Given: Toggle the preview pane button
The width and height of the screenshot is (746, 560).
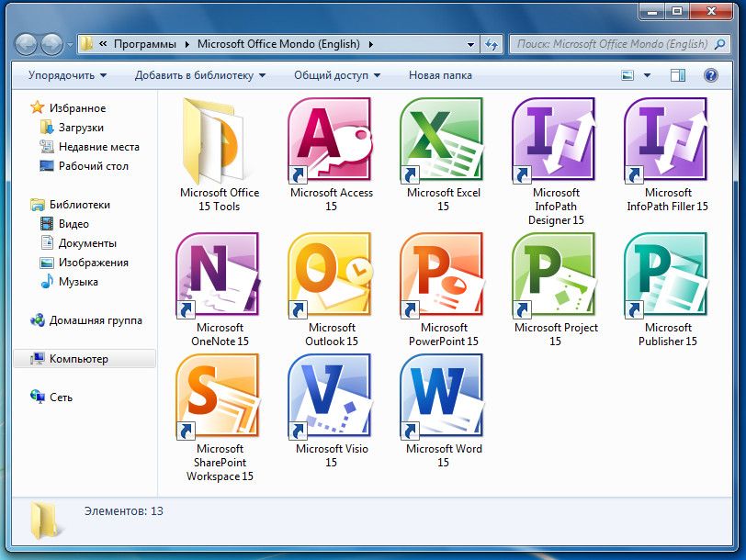Looking at the screenshot, I should (678, 75).
